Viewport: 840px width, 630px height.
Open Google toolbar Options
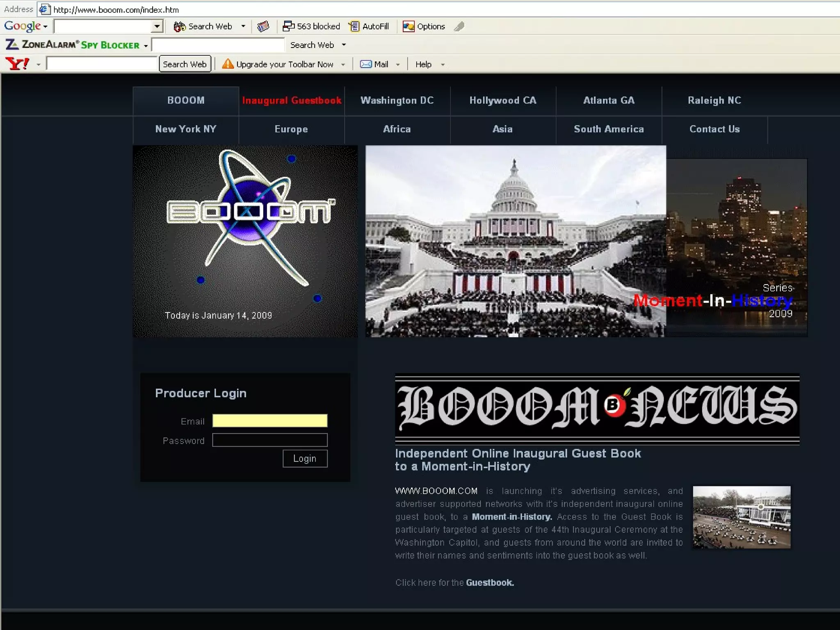[x=424, y=26]
